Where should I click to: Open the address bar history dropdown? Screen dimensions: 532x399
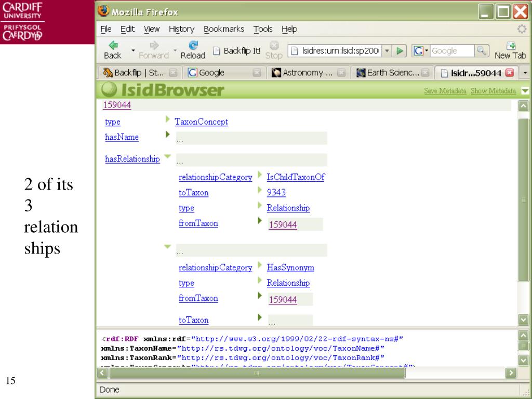tap(387, 51)
